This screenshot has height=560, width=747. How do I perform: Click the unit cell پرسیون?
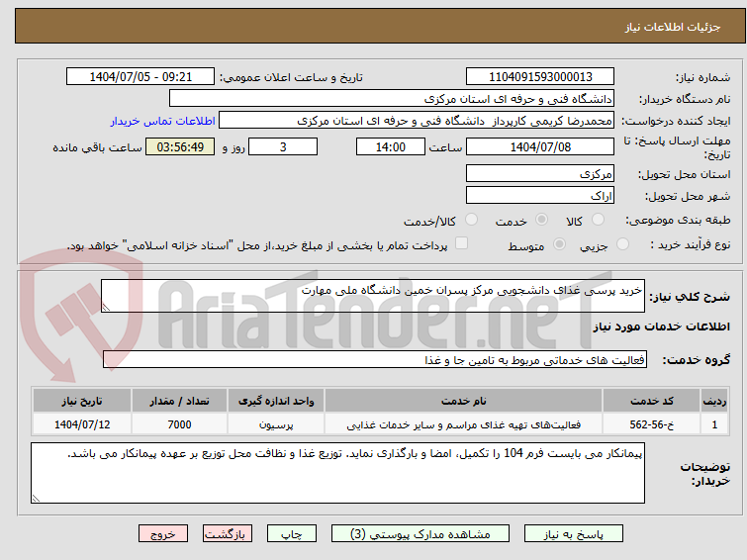[276, 424]
